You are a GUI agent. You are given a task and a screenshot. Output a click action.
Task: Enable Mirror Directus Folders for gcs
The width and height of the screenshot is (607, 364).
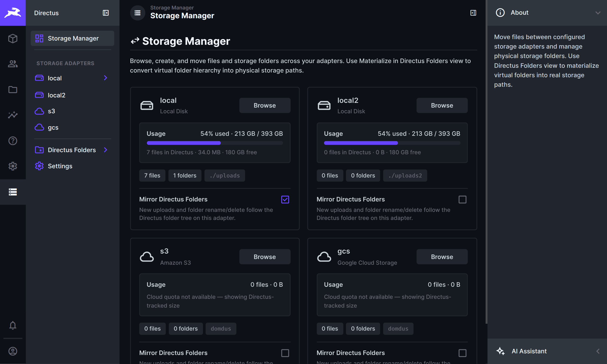463,353
